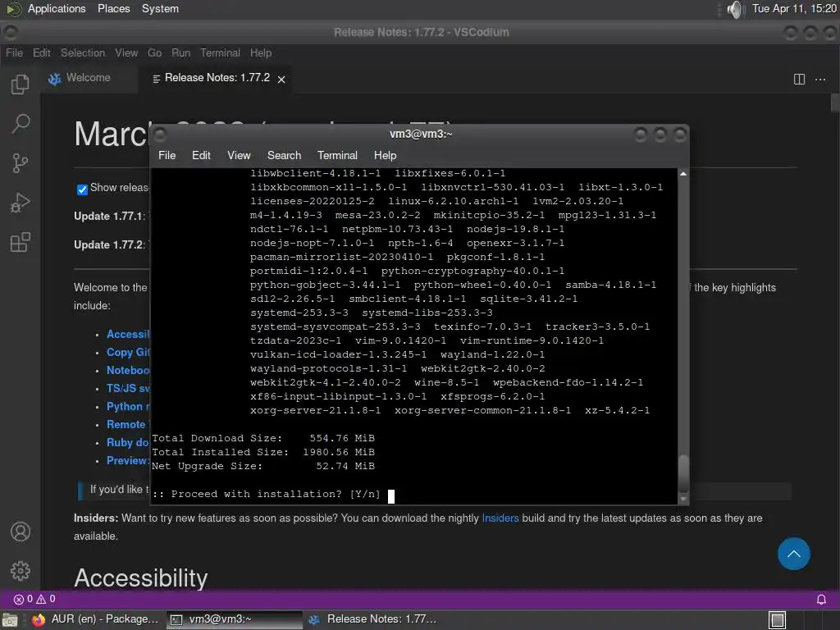Split the editor to the right

tap(799, 80)
